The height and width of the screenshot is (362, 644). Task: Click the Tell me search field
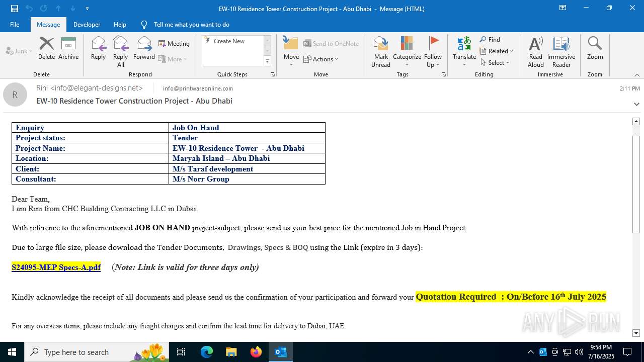[191, 25]
